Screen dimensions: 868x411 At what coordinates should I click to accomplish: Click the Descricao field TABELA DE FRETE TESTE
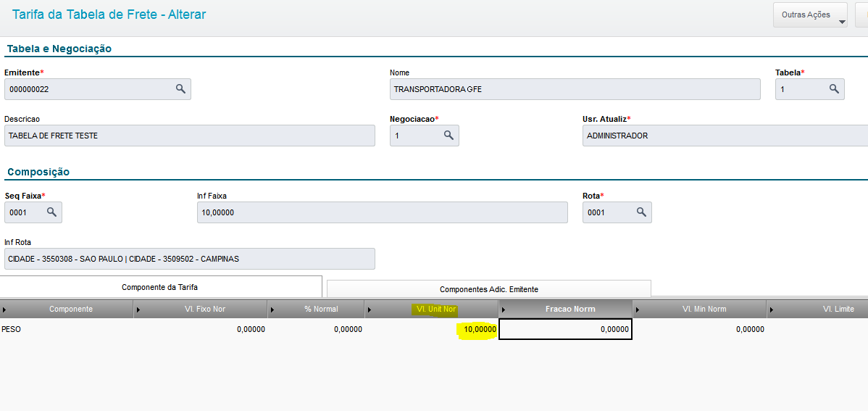tap(189, 136)
